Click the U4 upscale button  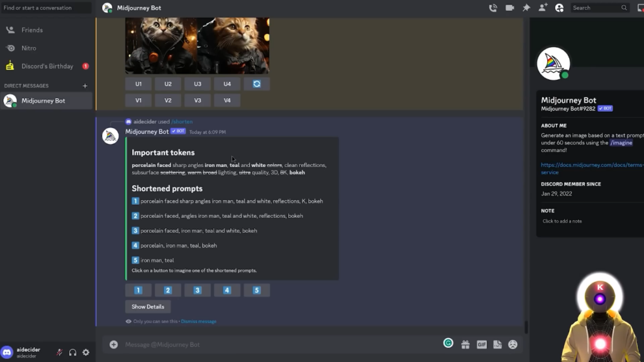point(227,84)
